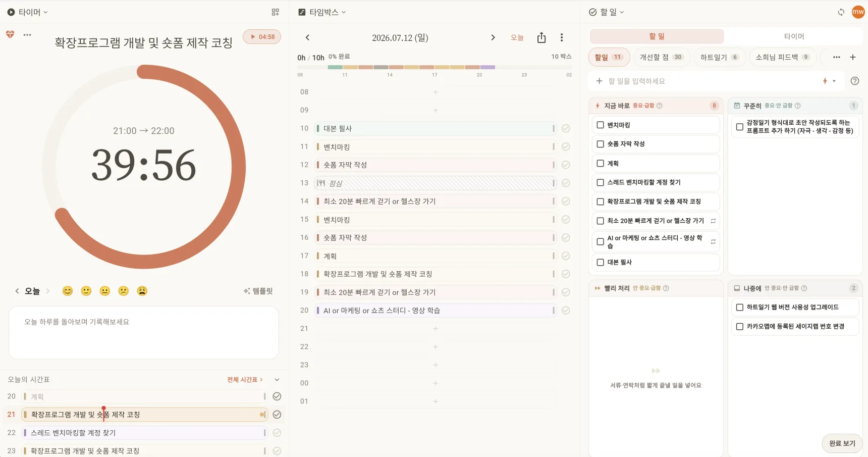The height and width of the screenshot is (457, 868).
Task: Click the 완료 보기 button
Action: coord(842,443)
